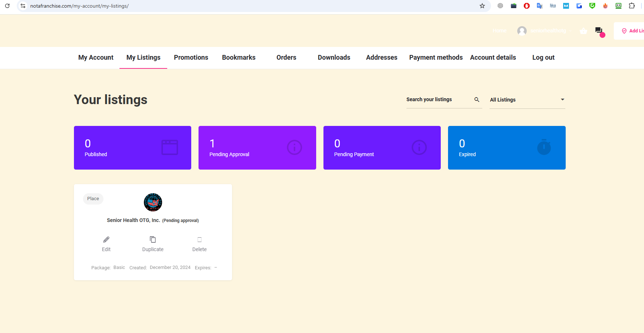Open the orange flame face extension
Screen dimensions: 644x333
click(x=605, y=6)
